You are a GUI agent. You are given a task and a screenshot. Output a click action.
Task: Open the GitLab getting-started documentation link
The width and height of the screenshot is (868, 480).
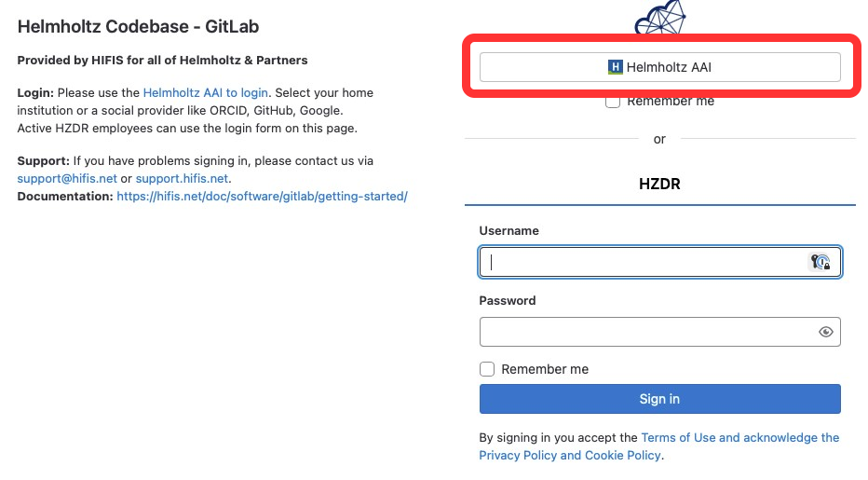262,196
